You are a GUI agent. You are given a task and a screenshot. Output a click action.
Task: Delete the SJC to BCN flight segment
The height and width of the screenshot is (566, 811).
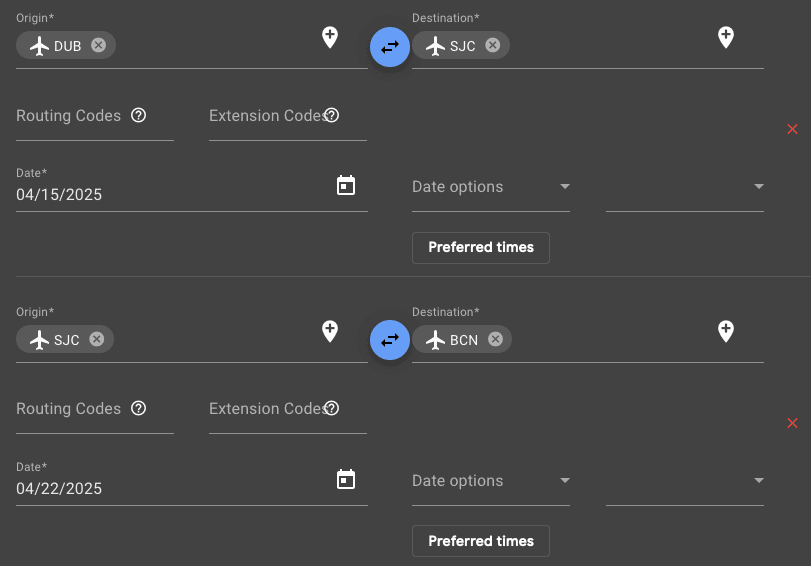click(x=792, y=423)
